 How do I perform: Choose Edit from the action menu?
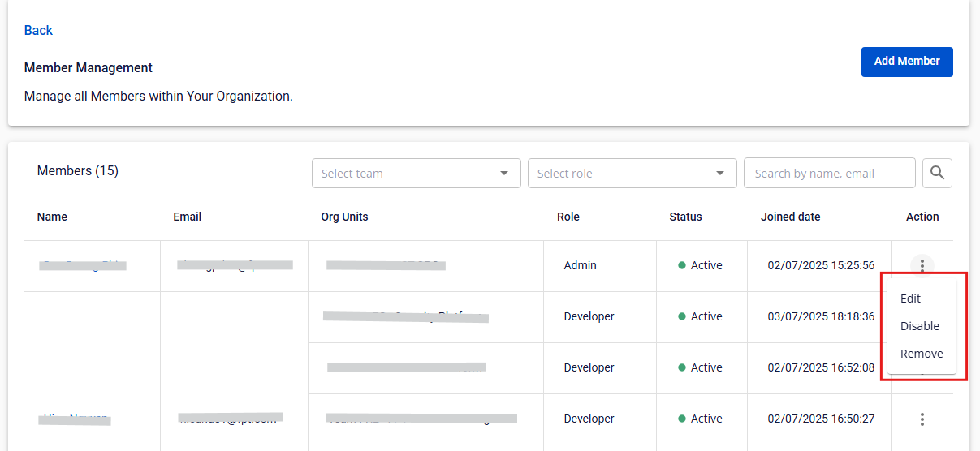[910, 299]
